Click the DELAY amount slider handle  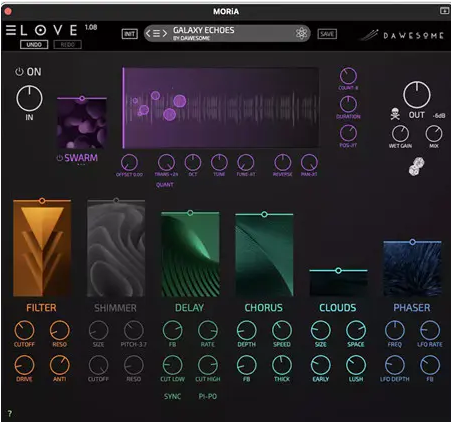coord(190,213)
